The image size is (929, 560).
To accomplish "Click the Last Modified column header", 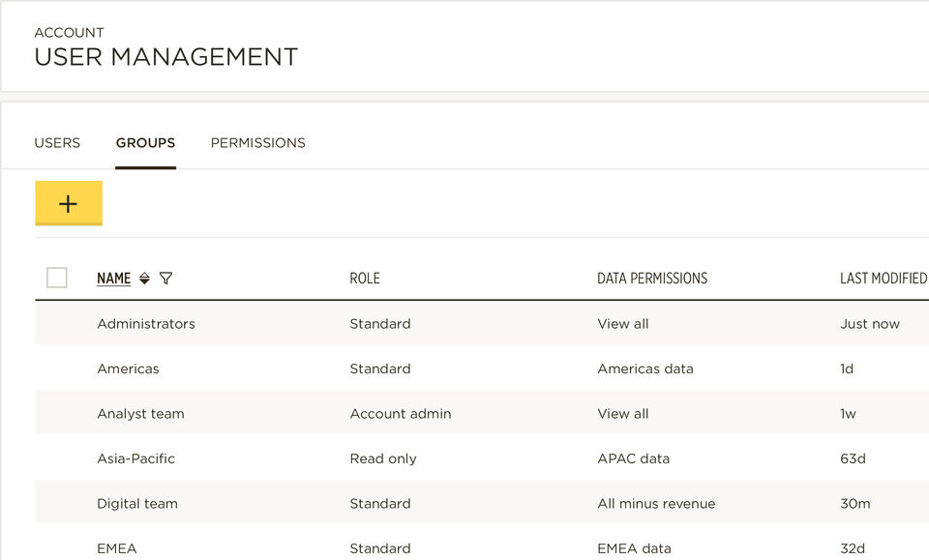I will [x=883, y=279].
